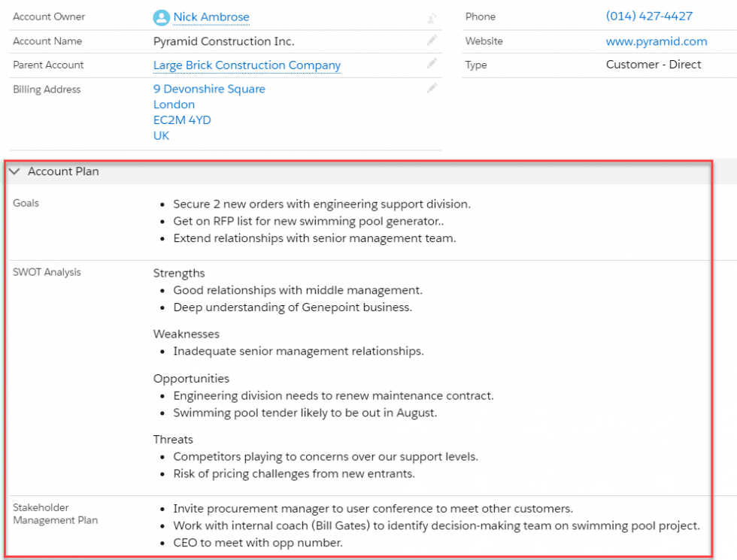Open the 9 Devonshire Square address link
The height and width of the screenshot is (560, 737).
[x=209, y=89]
